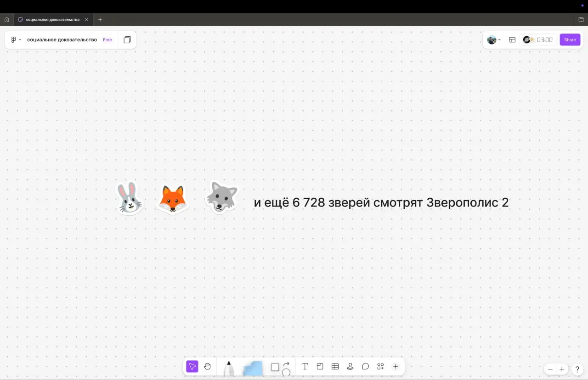This screenshot has width=588, height=380.
Task: Click the Free plan badge
Action: click(107, 40)
